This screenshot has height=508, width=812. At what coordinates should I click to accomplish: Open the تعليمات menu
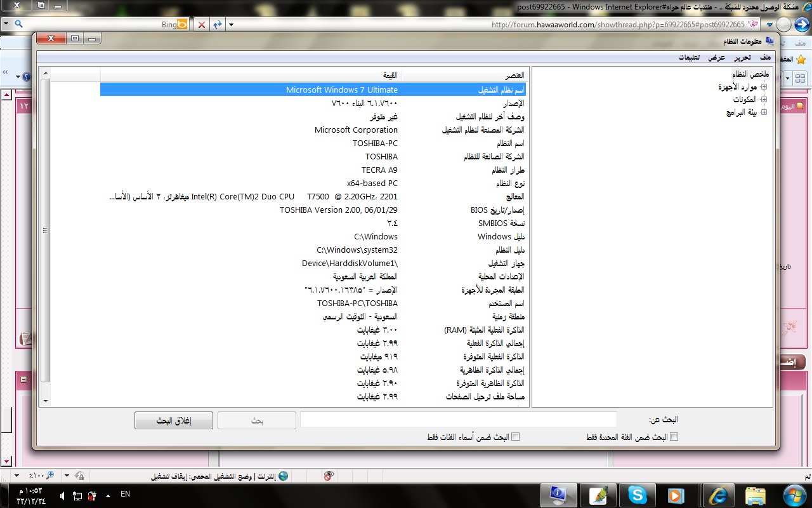689,57
